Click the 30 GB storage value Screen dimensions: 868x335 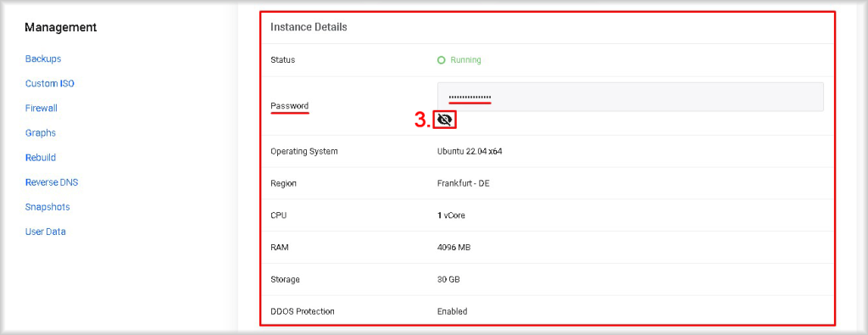[448, 280]
